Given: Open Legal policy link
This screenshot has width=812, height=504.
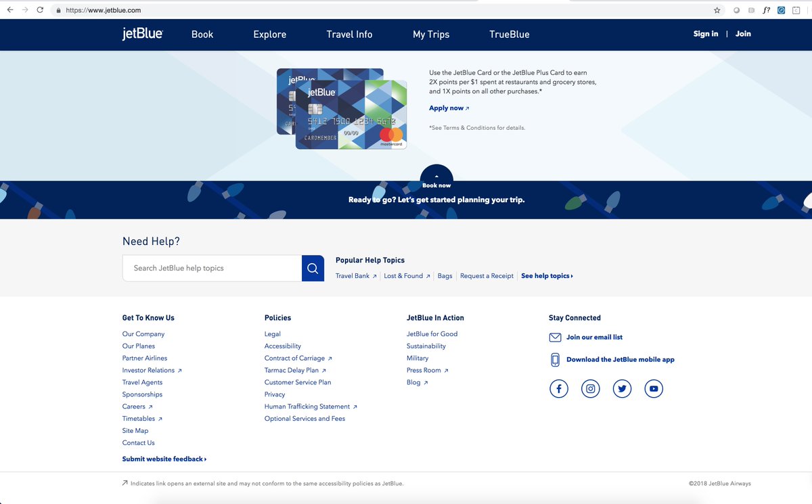Looking at the screenshot, I should pos(273,334).
